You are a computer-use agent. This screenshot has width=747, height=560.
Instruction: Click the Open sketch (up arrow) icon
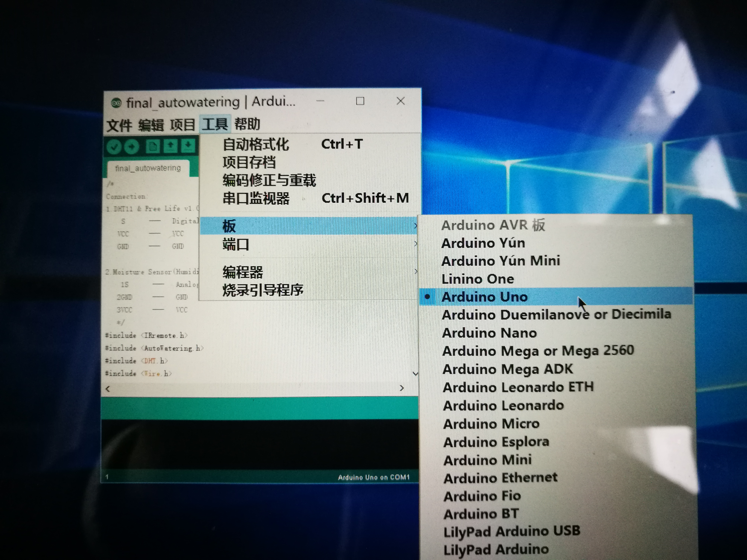(171, 146)
